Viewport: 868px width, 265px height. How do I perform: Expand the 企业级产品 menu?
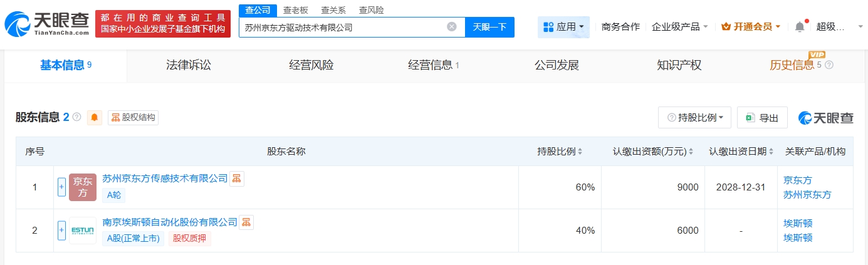point(679,27)
